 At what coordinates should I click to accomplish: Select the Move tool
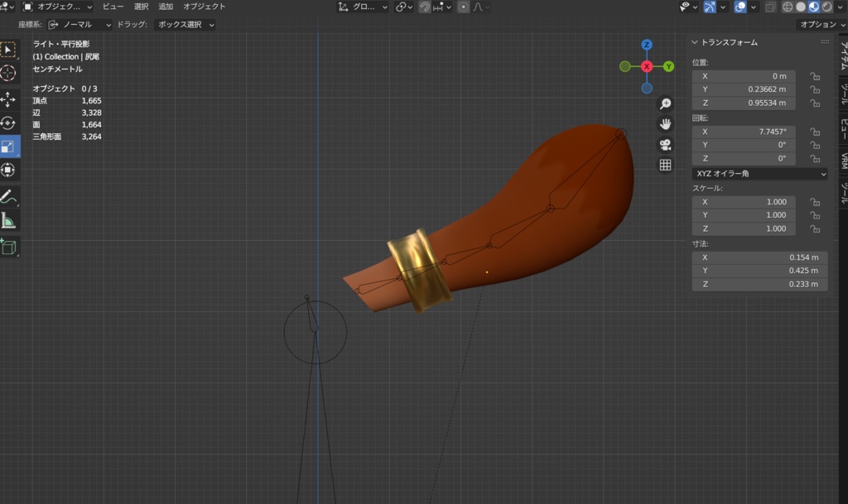pos(8,99)
